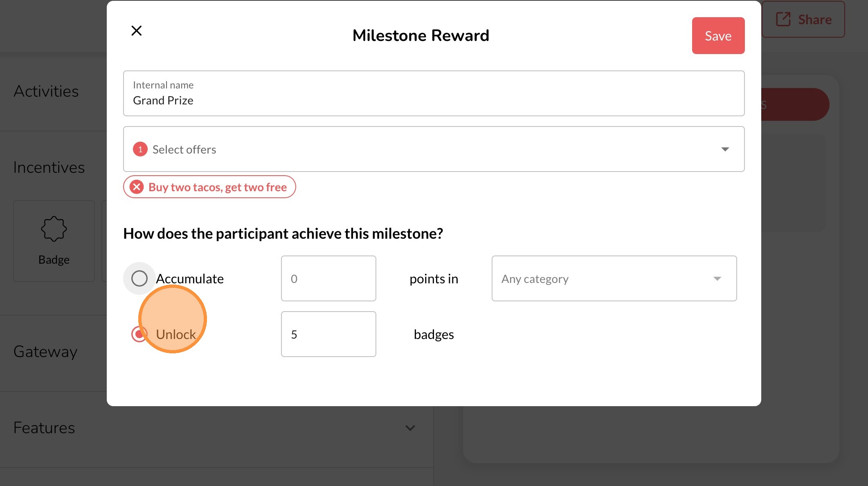Select the Accumulate radio button
This screenshot has width=868, height=486.
tap(139, 278)
